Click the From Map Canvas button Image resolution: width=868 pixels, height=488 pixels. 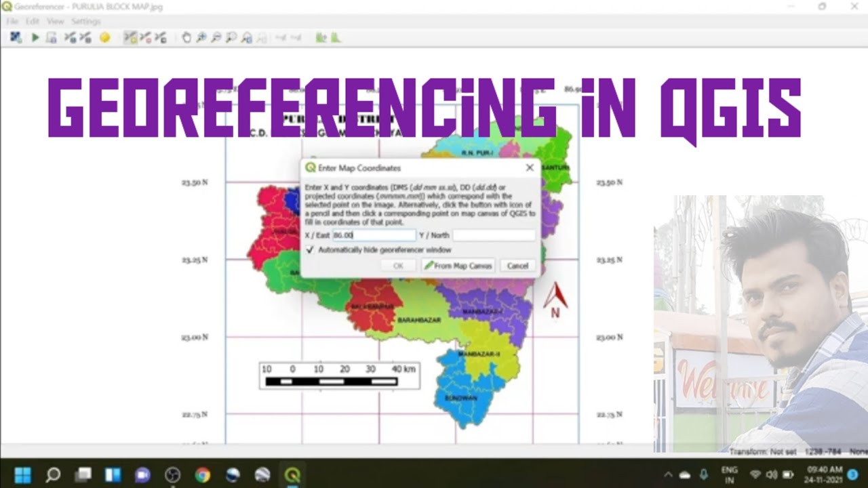[x=458, y=266]
